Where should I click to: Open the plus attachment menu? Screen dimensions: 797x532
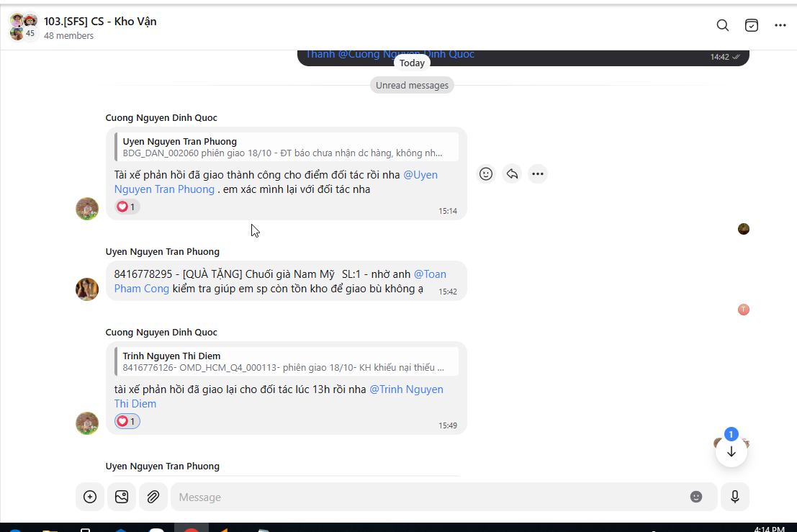(90, 497)
